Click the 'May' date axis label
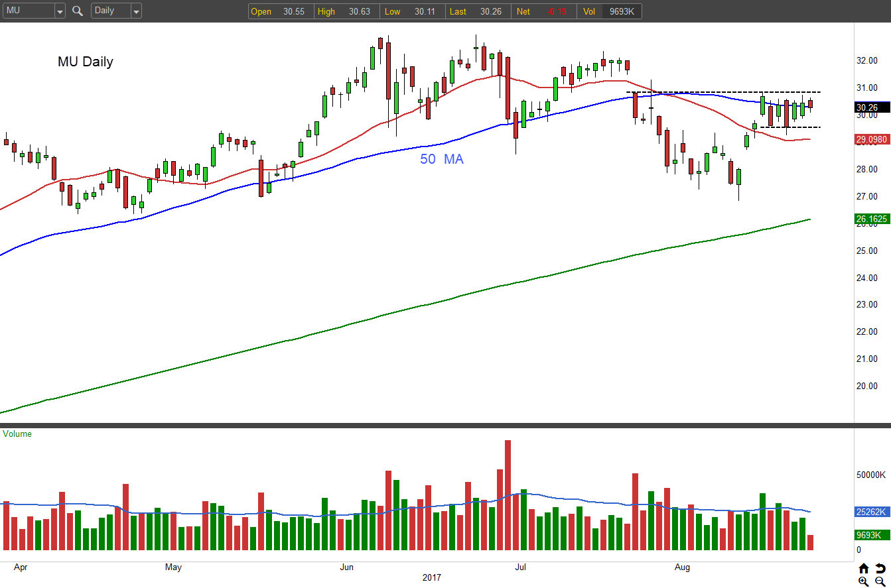The width and height of the screenshot is (891, 588). point(173,567)
